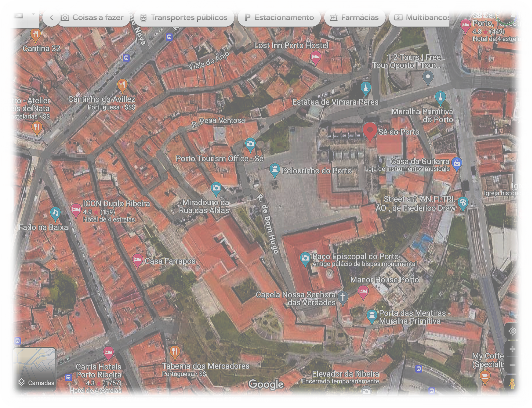Open the Cantinho do Avillez restaurant marker

pyautogui.click(x=122, y=85)
